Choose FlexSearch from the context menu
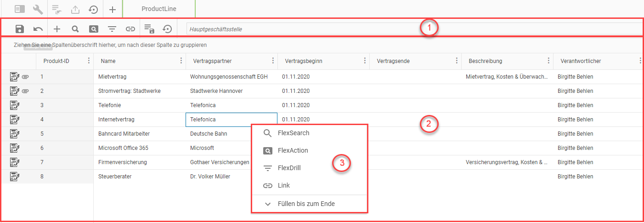 (293, 133)
